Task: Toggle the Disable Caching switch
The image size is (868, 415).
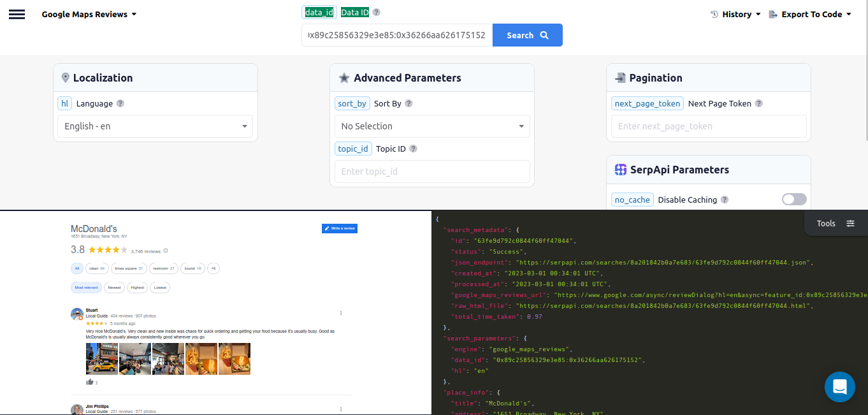Action: point(794,200)
